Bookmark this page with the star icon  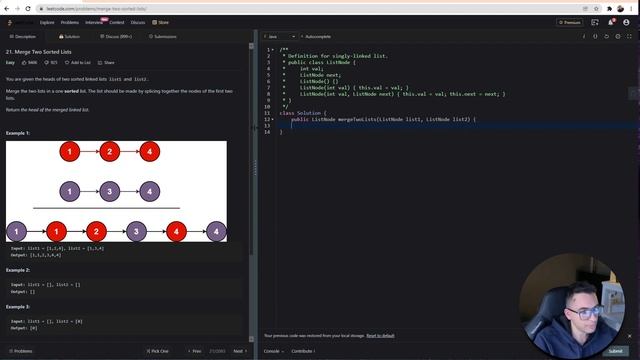click(596, 9)
